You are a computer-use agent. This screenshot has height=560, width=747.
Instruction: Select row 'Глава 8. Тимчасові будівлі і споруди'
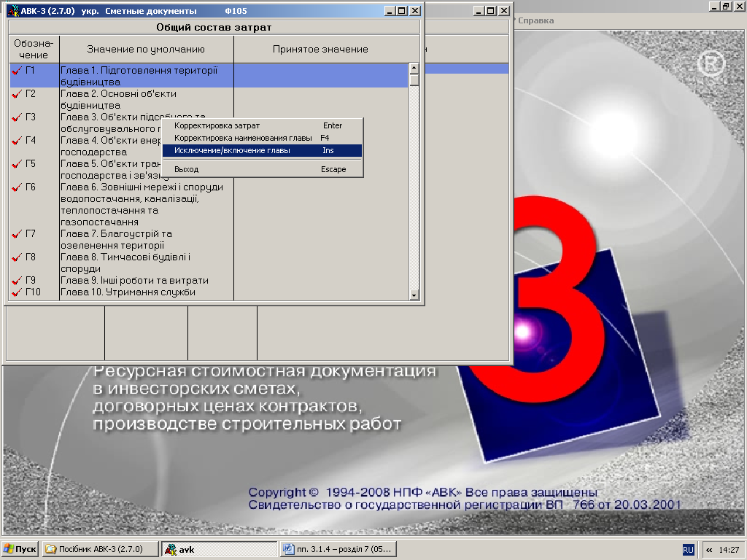209,262
